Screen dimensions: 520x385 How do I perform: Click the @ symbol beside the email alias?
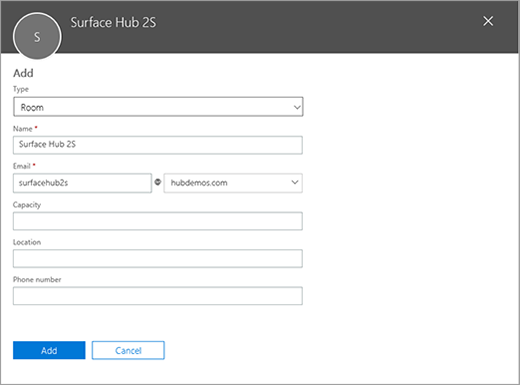tap(158, 182)
